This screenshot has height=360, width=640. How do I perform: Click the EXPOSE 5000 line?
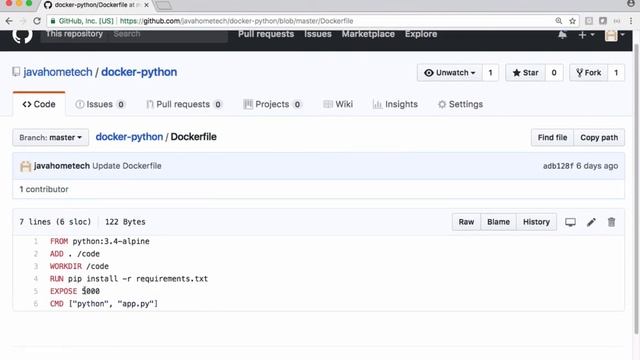(x=75, y=291)
